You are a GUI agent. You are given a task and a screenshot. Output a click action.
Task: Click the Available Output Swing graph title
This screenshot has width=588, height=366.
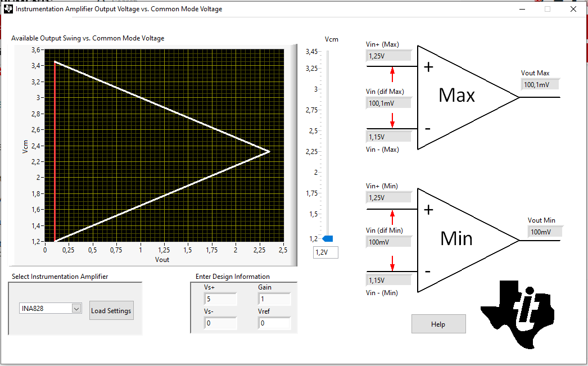click(88, 38)
